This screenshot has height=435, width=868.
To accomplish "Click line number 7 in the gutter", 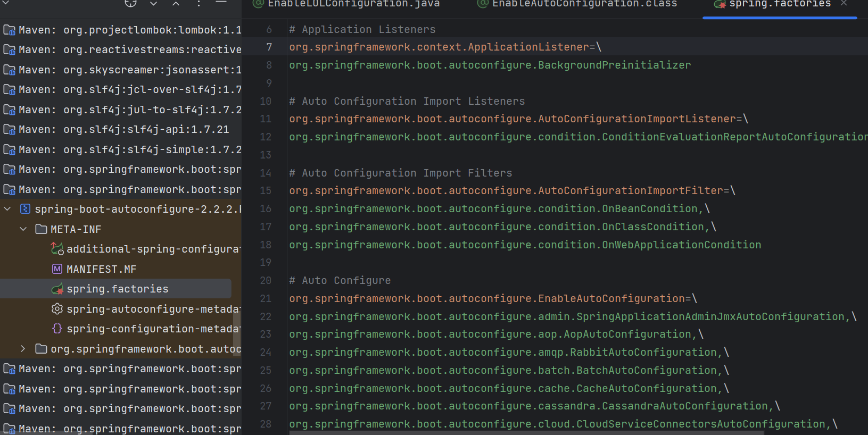I will click(269, 47).
